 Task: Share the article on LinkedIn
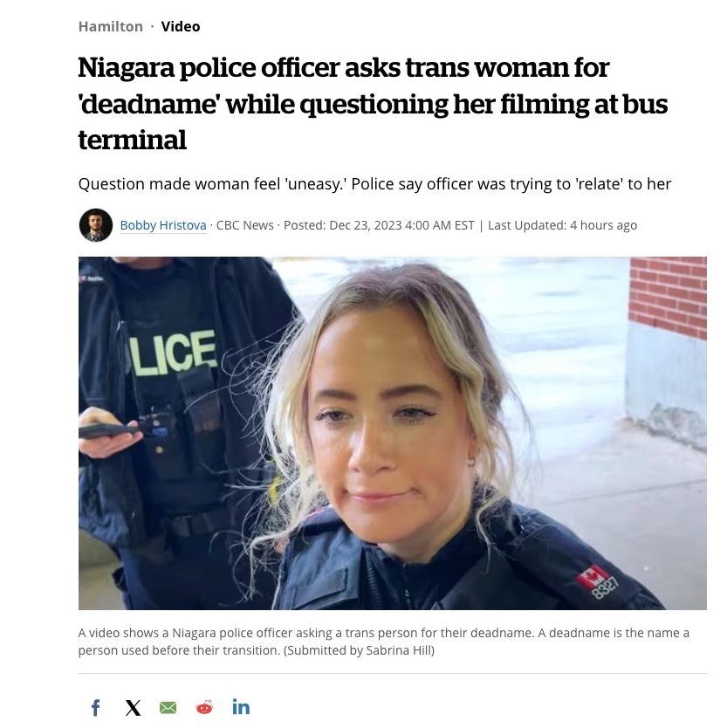[x=241, y=707]
